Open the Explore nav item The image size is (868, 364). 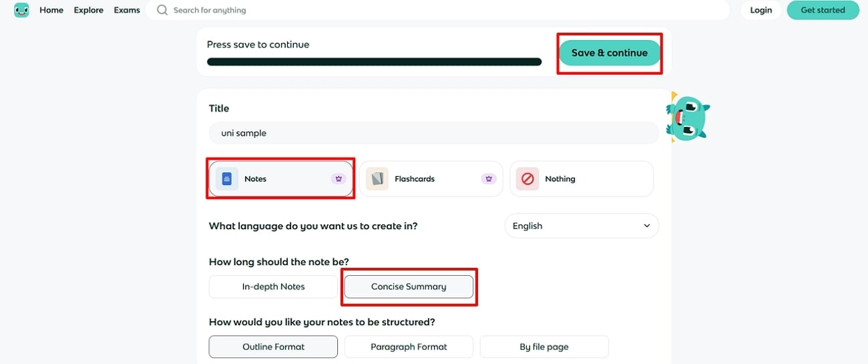coord(89,10)
